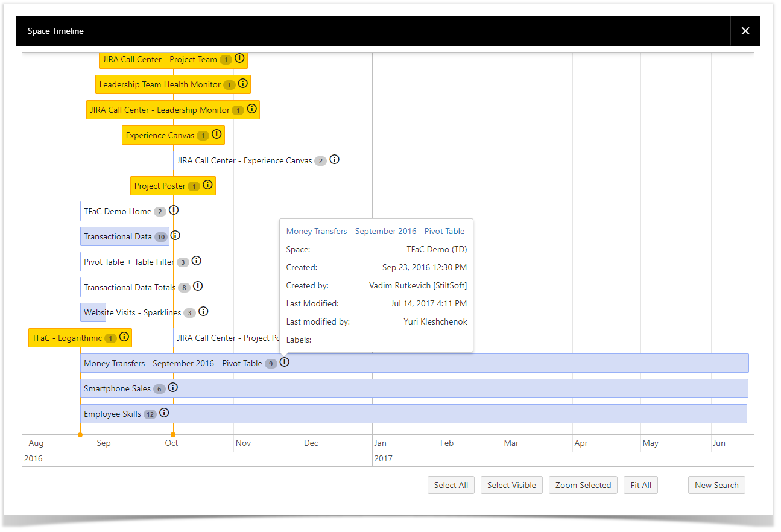Click the Select All button

click(451, 485)
